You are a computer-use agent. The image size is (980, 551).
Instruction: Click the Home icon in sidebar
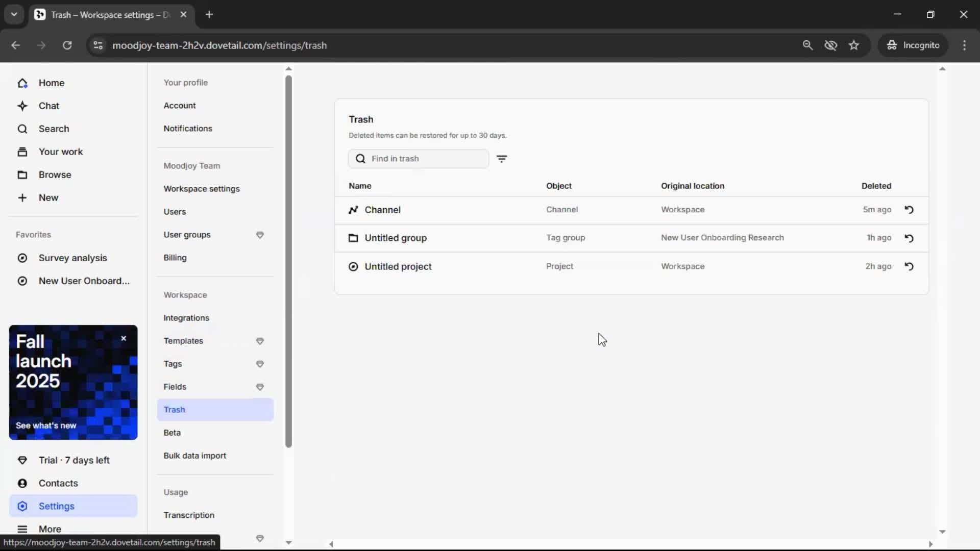pyautogui.click(x=22, y=83)
